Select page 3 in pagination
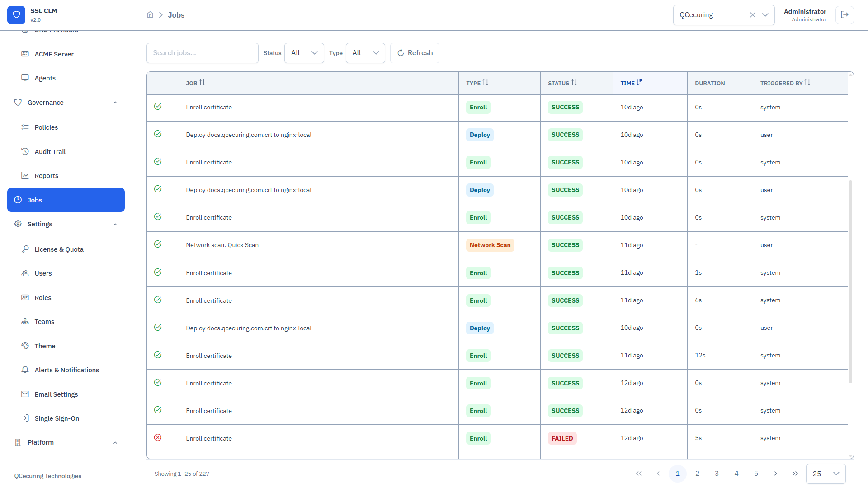The height and width of the screenshot is (488, 868). point(717,474)
